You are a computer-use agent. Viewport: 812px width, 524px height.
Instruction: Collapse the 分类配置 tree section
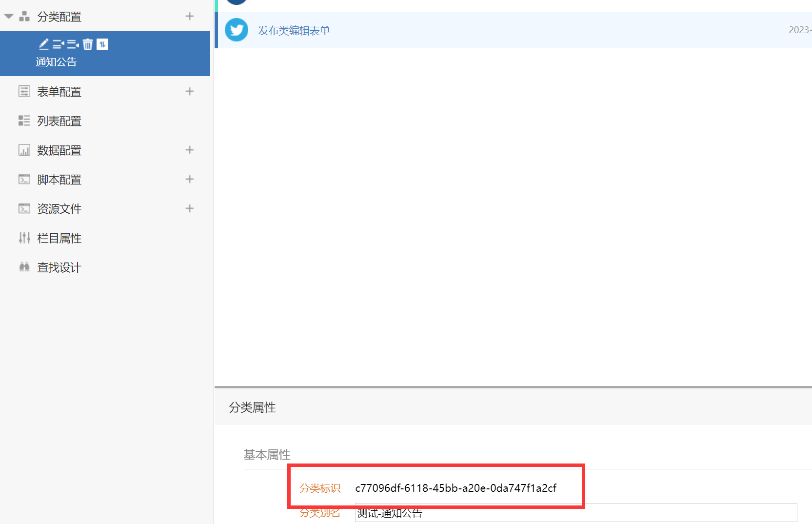[x=9, y=17]
